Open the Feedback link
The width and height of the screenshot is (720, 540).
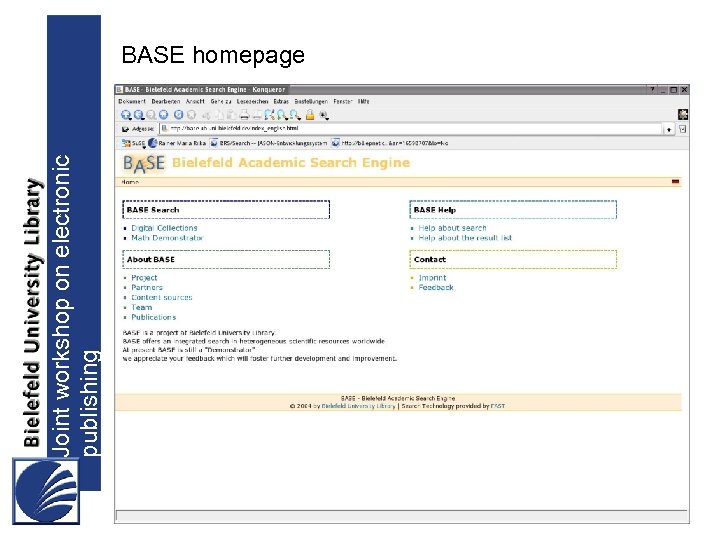click(436, 287)
